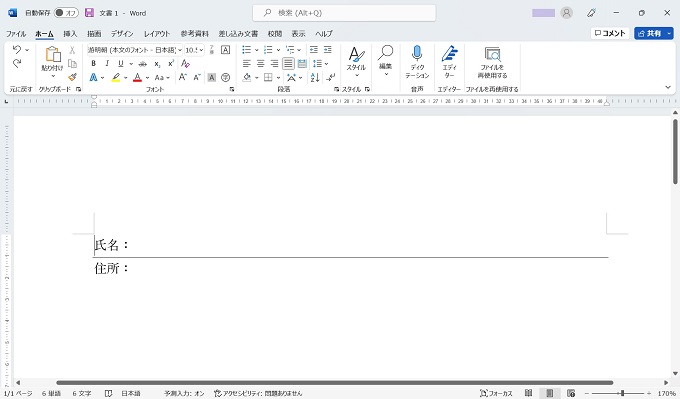Screen dimensions: 680x399
Task: Toggle Justify alignment
Action: coord(288,64)
